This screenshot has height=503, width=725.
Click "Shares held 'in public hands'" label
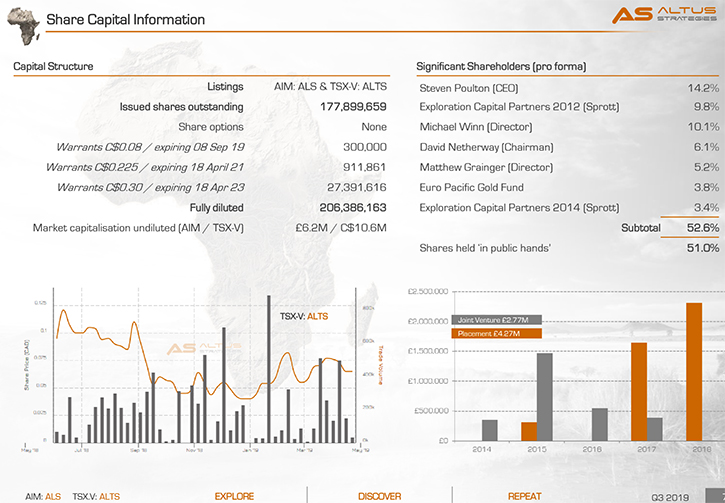pyautogui.click(x=485, y=248)
